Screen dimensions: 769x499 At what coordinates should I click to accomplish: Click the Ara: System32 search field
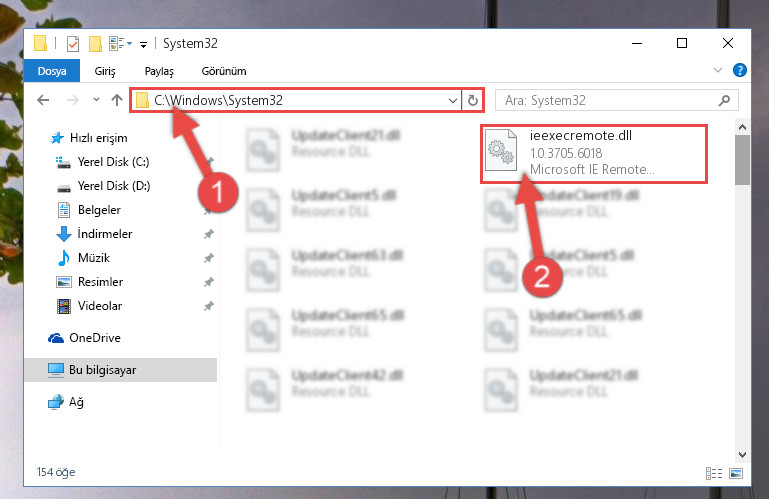pos(608,101)
